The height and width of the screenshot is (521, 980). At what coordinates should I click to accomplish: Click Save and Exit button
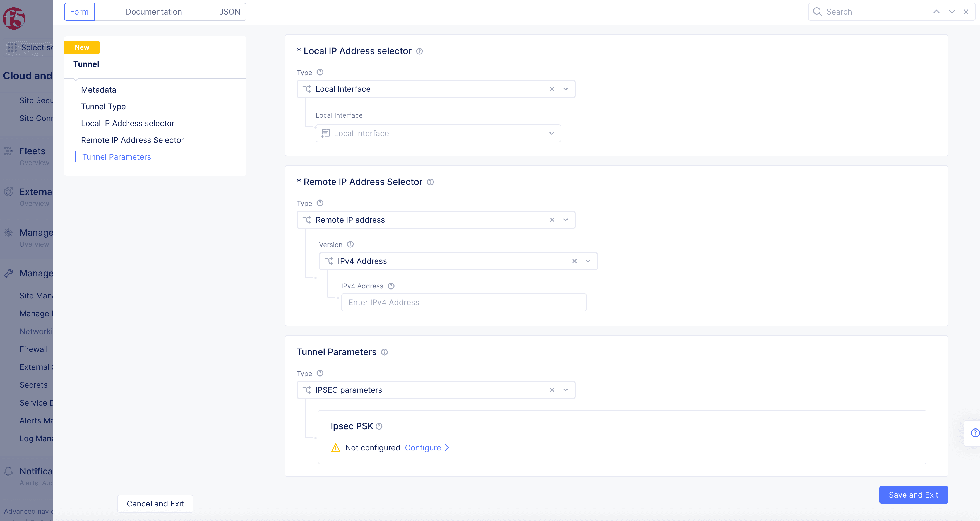point(913,495)
